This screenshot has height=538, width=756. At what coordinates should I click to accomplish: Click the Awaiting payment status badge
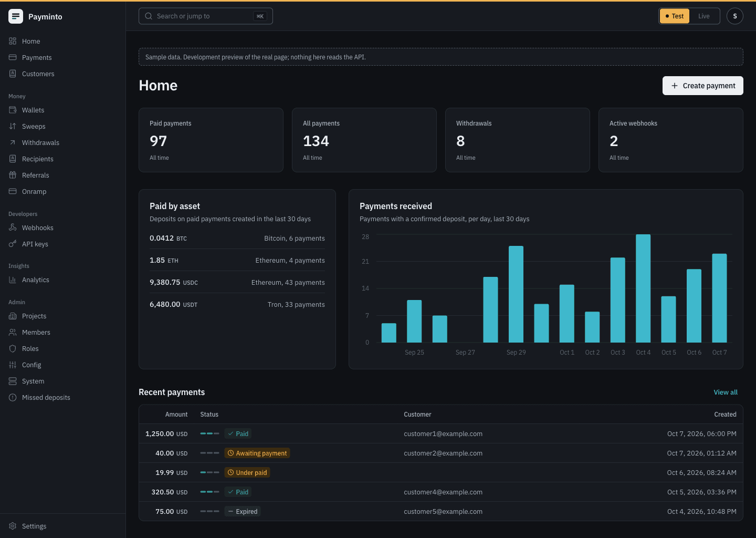(x=257, y=453)
